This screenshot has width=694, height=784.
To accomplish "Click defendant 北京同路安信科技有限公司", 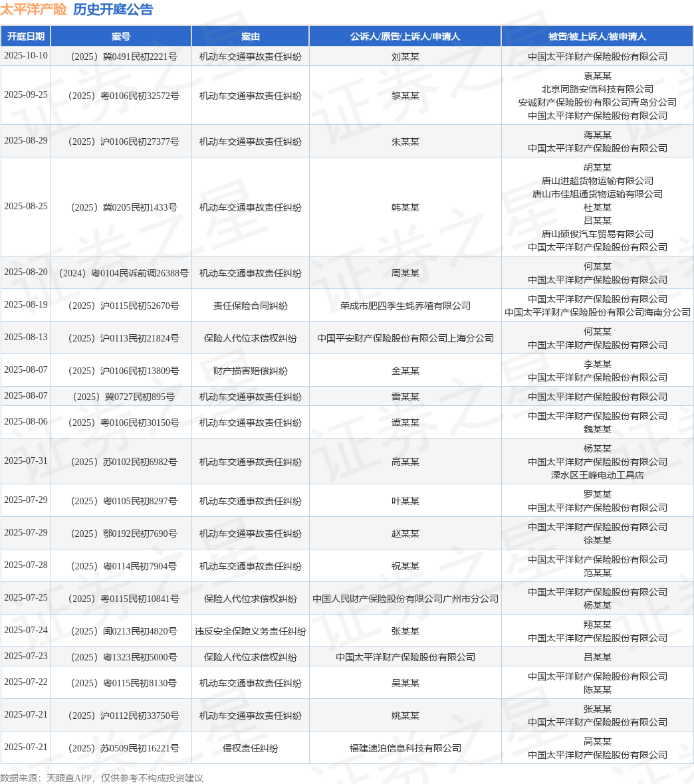I will pyautogui.click(x=598, y=89).
